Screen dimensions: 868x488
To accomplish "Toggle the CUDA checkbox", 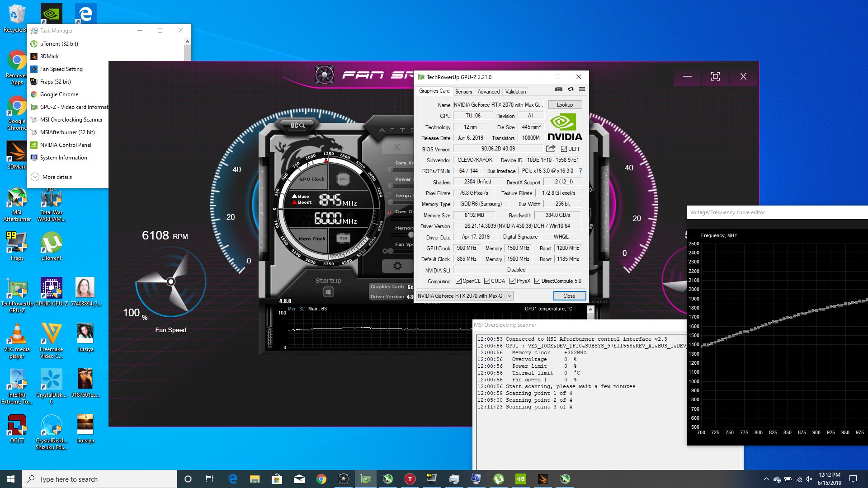I will [x=487, y=281].
